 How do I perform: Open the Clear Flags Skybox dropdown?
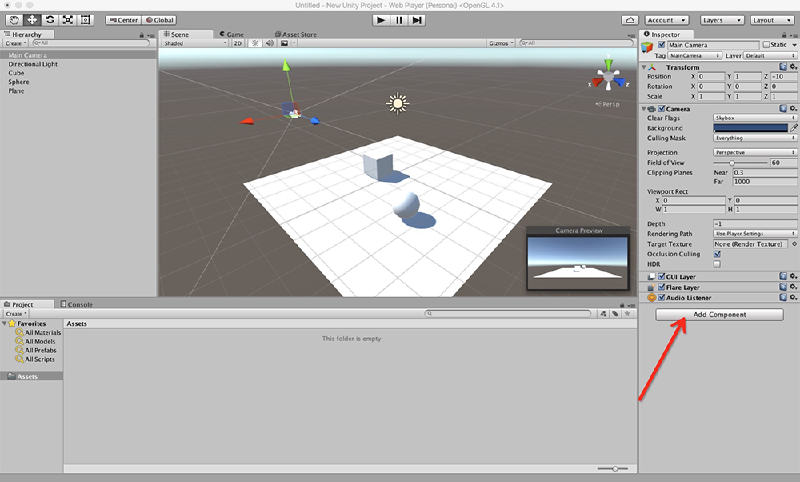click(754, 118)
